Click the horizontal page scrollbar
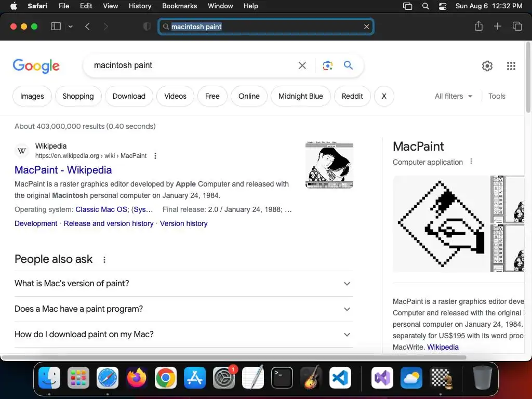 tap(234, 357)
